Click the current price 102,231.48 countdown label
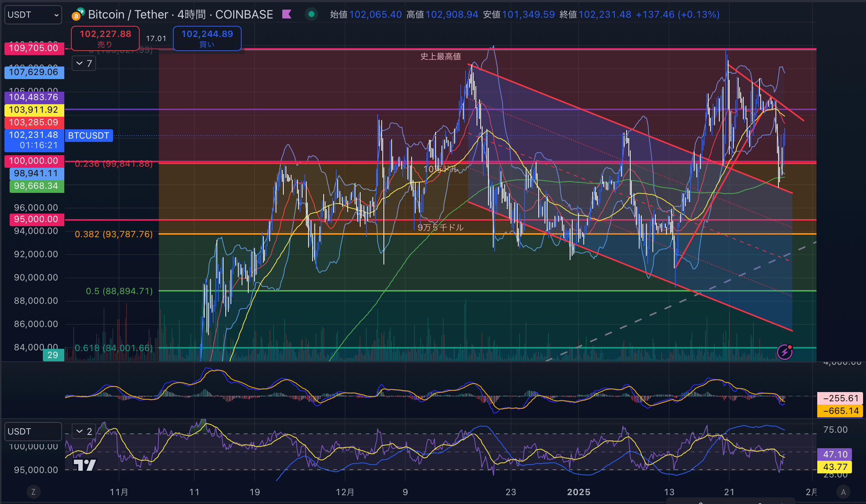 [x=34, y=140]
